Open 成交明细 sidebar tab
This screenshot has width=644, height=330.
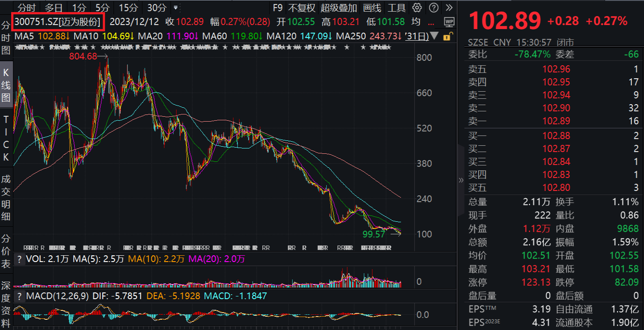[6, 198]
